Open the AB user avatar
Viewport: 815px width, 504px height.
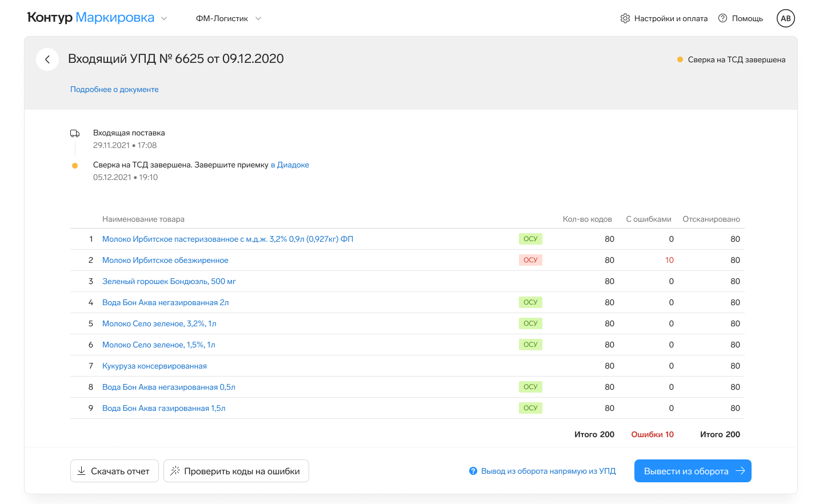click(x=786, y=18)
